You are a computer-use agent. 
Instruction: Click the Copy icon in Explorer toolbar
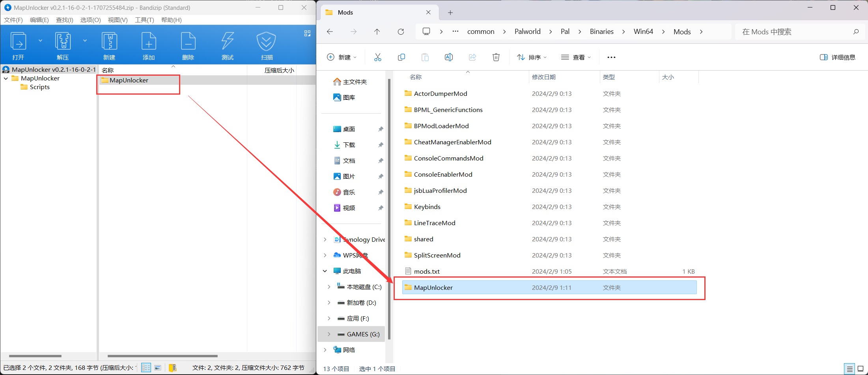401,57
